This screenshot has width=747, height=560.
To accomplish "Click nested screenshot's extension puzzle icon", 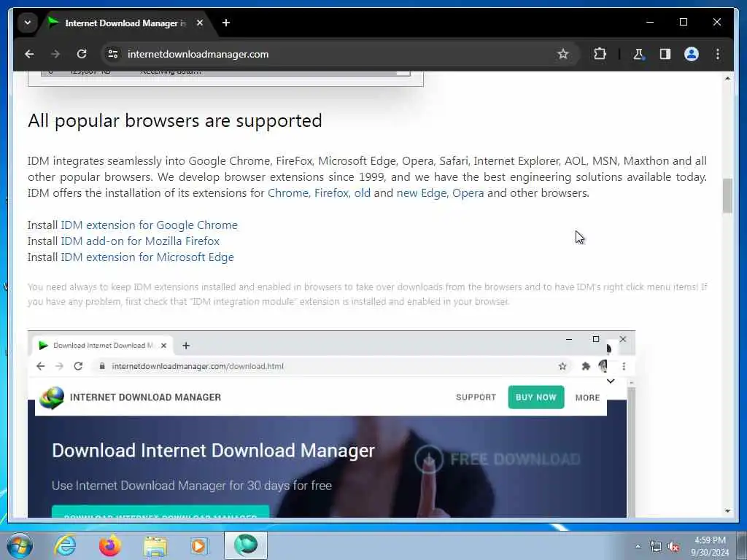I will click(x=586, y=366).
